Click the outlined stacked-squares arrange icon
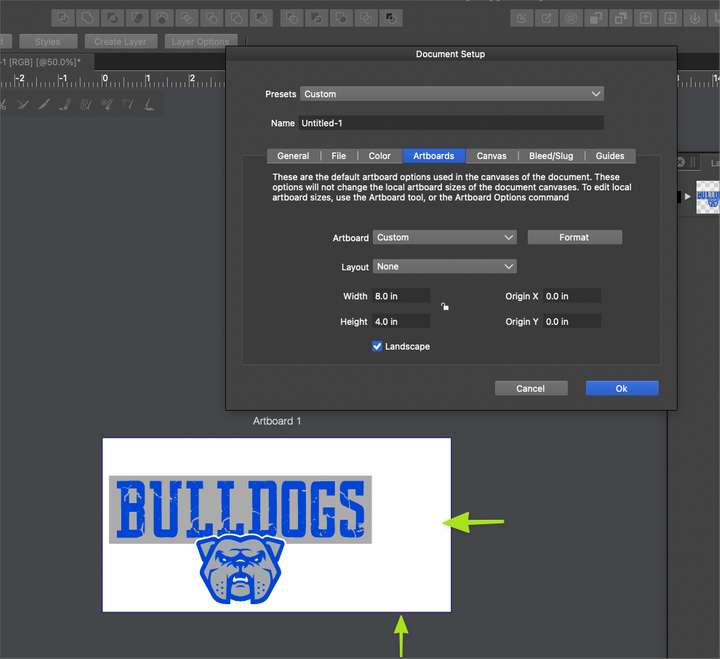The width and height of the screenshot is (720, 659). (x=620, y=18)
